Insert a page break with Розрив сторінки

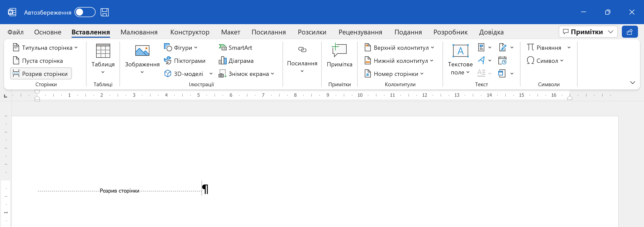41,73
